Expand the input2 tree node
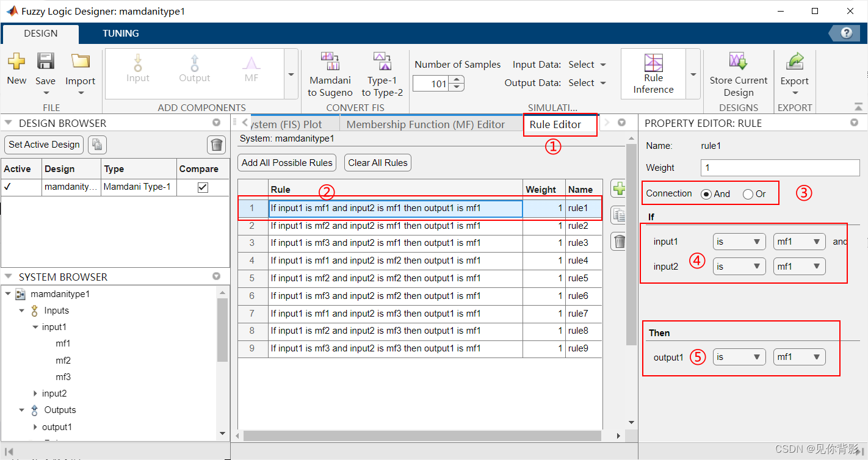Image resolution: width=868 pixels, height=460 pixels. click(35, 394)
